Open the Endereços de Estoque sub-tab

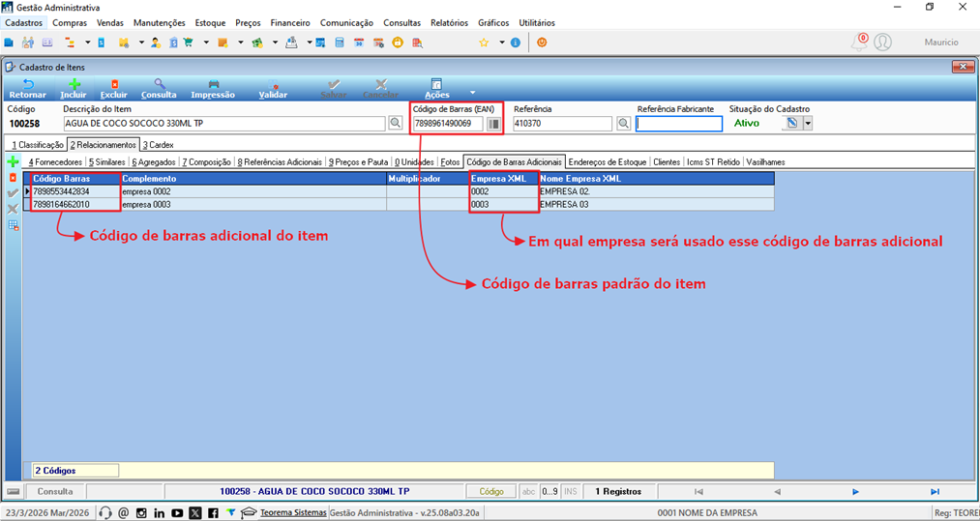pyautogui.click(x=608, y=161)
